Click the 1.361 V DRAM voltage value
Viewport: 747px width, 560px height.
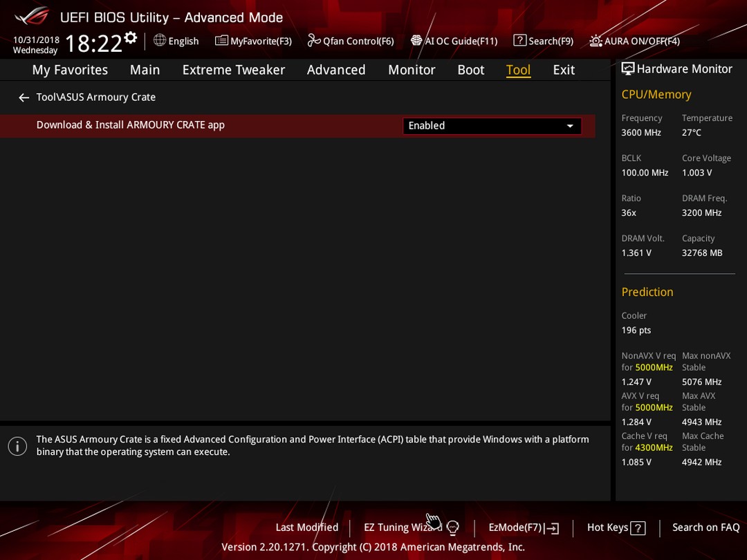point(636,253)
